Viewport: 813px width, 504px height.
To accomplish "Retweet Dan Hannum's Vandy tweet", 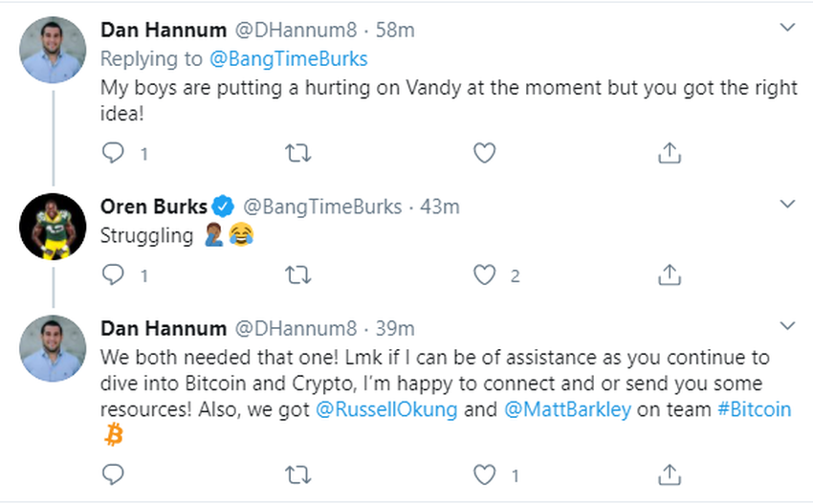I will click(298, 153).
